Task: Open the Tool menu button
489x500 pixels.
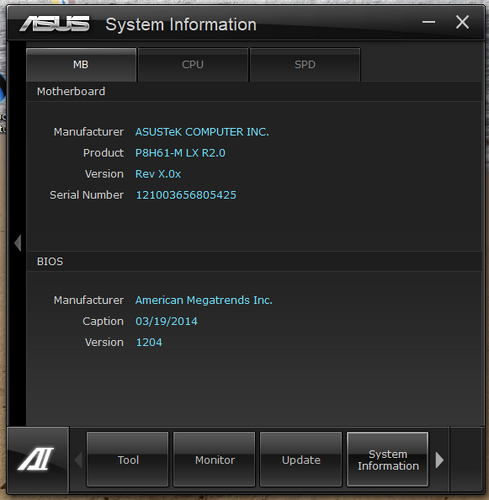Action: tap(128, 460)
